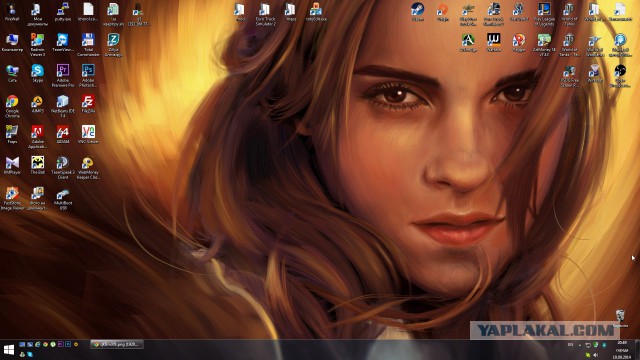This screenshot has width=640, height=360.
Task: Launch Steam from the desktop
Action: (x=418, y=12)
